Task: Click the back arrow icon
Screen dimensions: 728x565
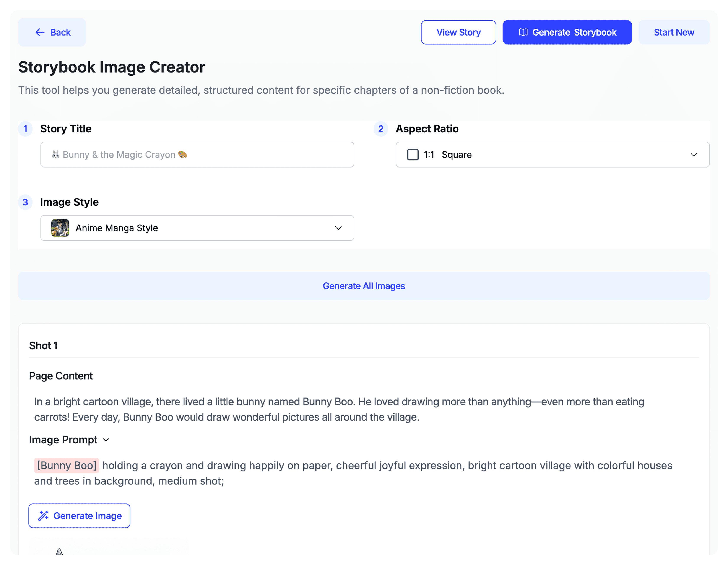Action: [40, 32]
